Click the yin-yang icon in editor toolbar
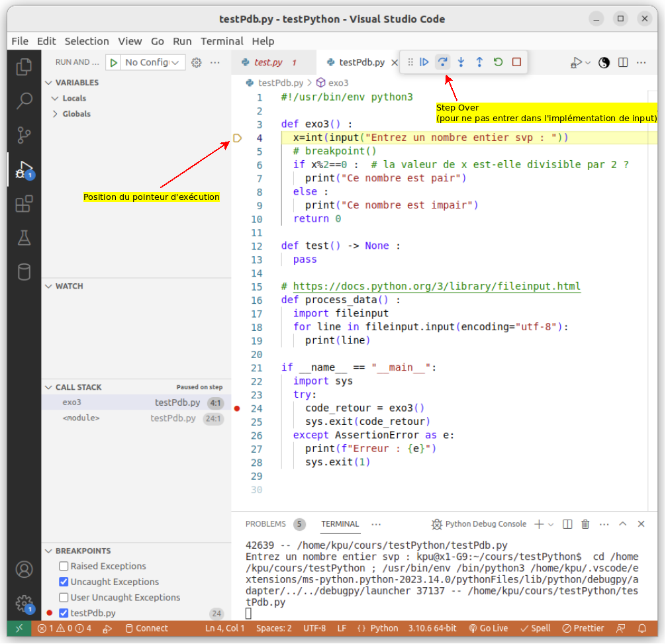Screen dimensions: 666x644 [605, 63]
